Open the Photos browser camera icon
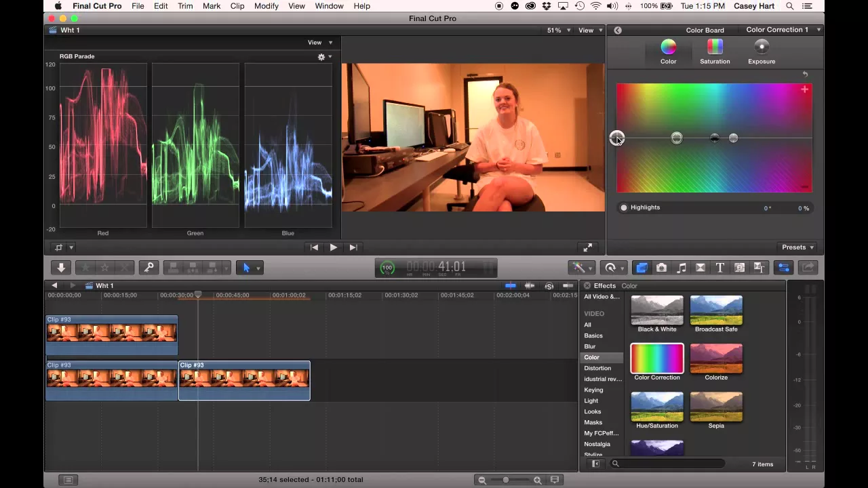 click(661, 268)
